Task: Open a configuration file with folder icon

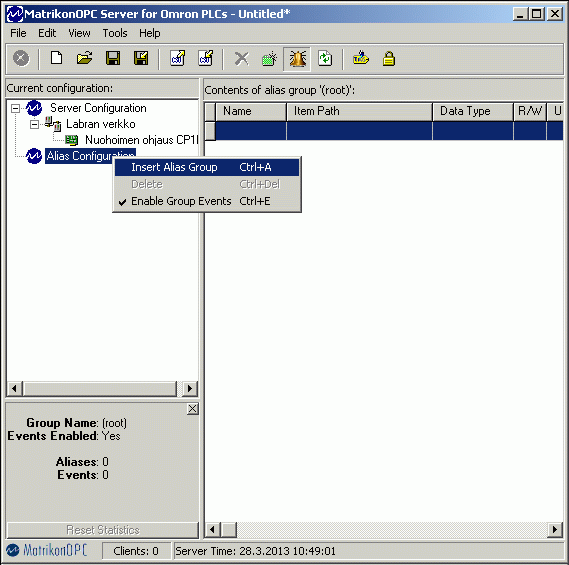Action: pyautogui.click(x=85, y=58)
